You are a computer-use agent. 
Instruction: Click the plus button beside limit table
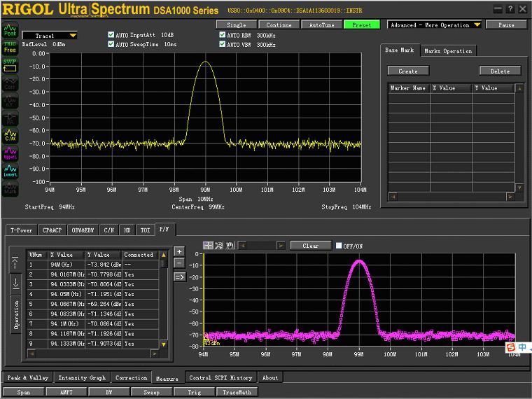(179, 251)
